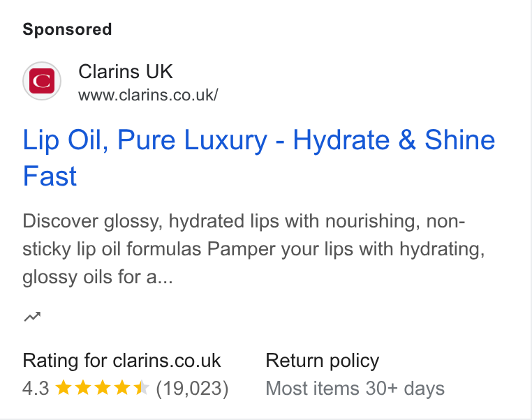The height and width of the screenshot is (420, 532).
Task: Open the Clarins UK advertiser name
Action: pos(126,72)
